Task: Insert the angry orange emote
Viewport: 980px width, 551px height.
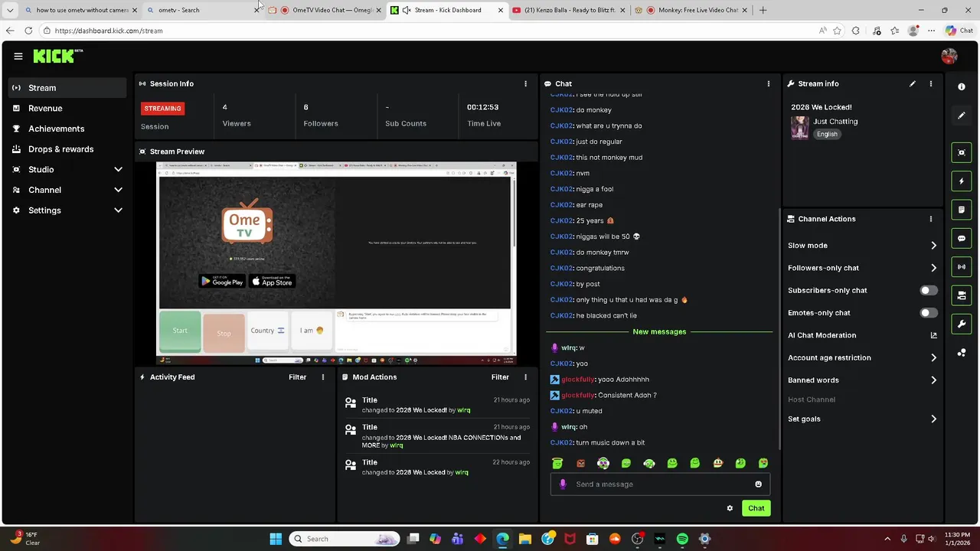Action: coord(580,463)
